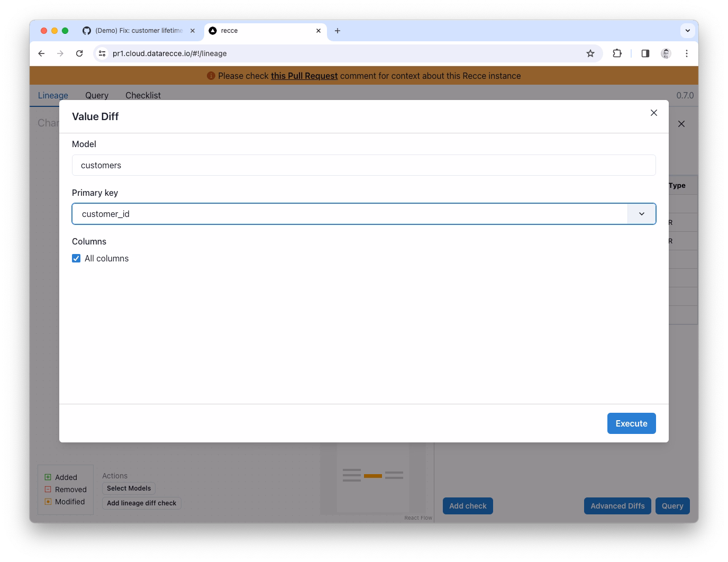Click the lineage minimap thumbnail
Viewport: 728px width, 562px height.
373,478
